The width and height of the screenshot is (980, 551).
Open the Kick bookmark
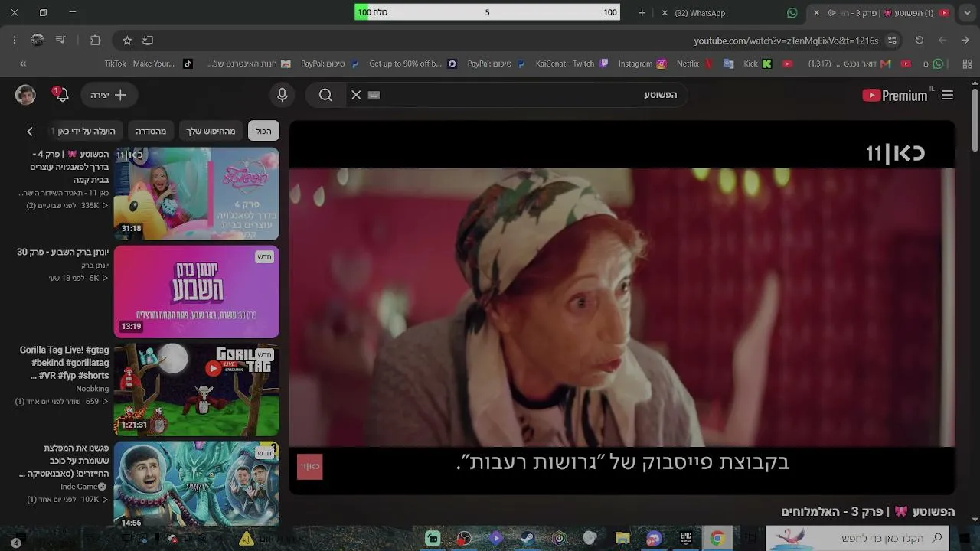click(x=757, y=64)
